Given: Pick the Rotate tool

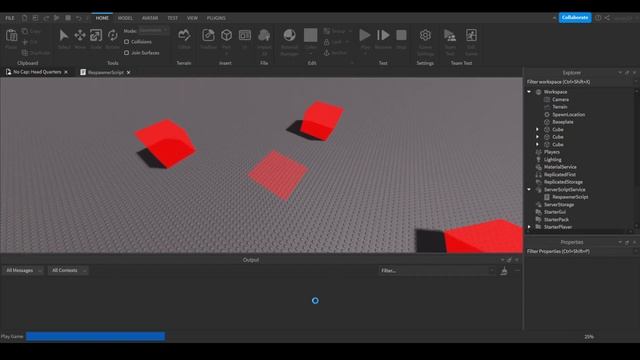Looking at the screenshot, I should 113,36.
